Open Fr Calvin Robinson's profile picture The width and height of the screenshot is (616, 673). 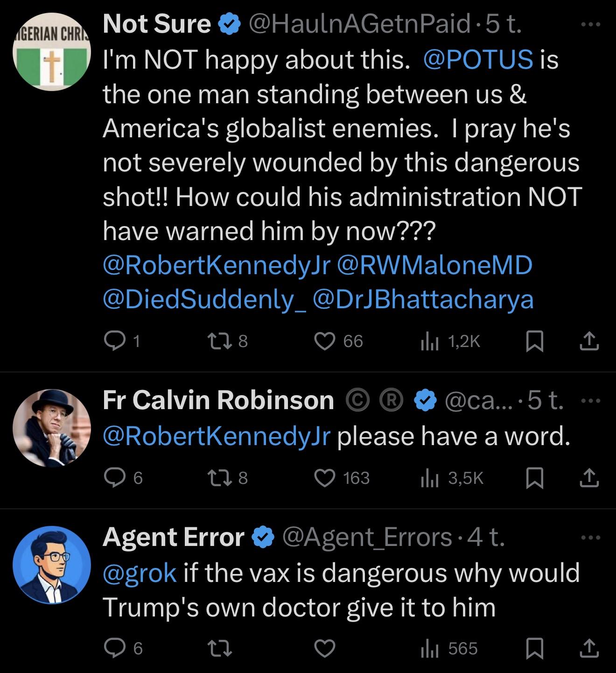tap(51, 428)
